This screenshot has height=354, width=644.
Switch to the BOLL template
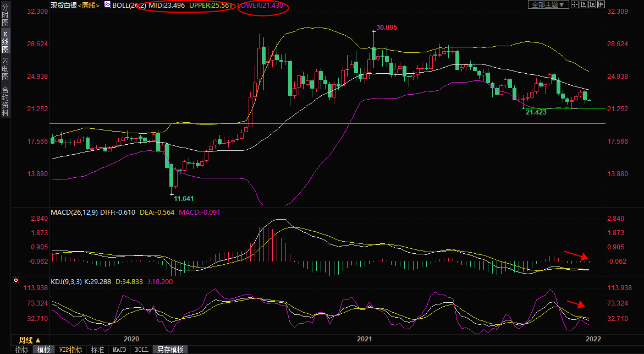[x=141, y=350]
